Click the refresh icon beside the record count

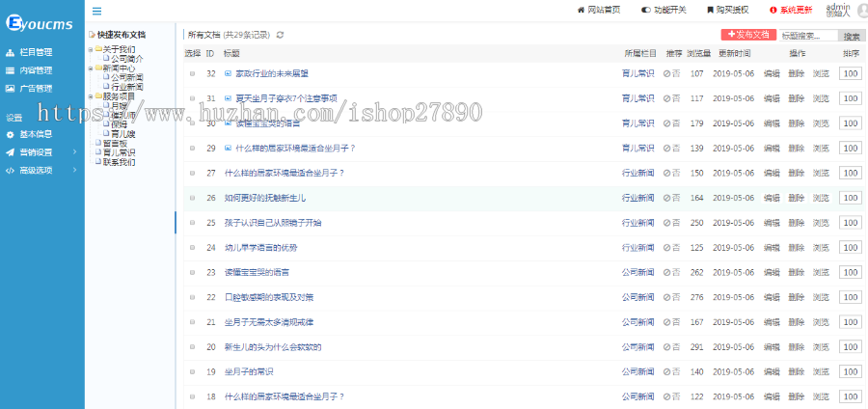click(280, 35)
